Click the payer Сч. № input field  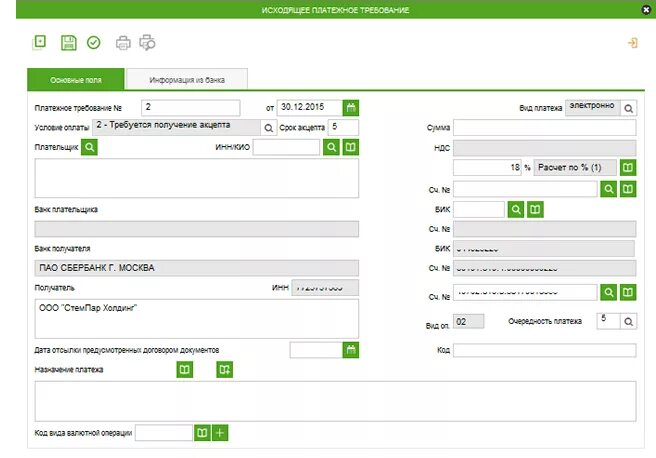pyautogui.click(x=525, y=189)
